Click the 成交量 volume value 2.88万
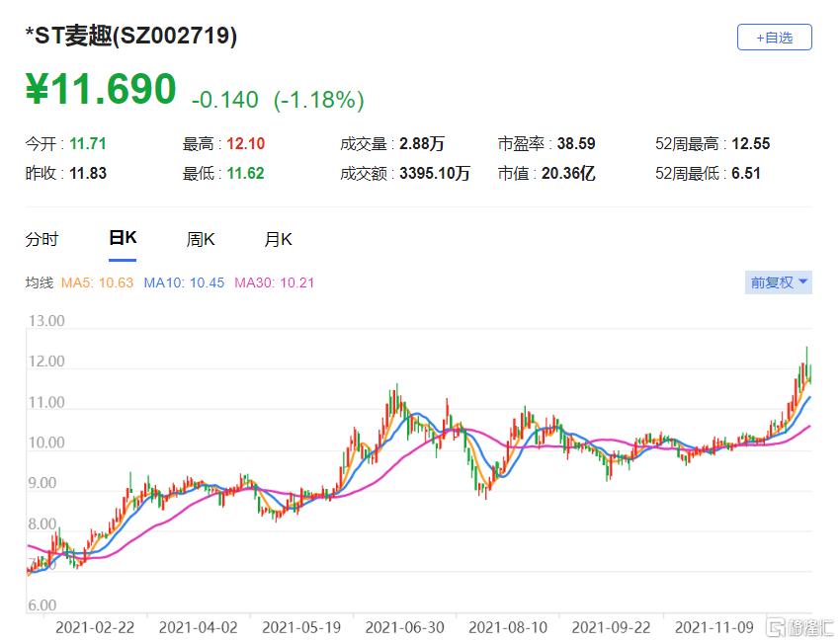This screenshot has height=644, width=840. click(422, 143)
